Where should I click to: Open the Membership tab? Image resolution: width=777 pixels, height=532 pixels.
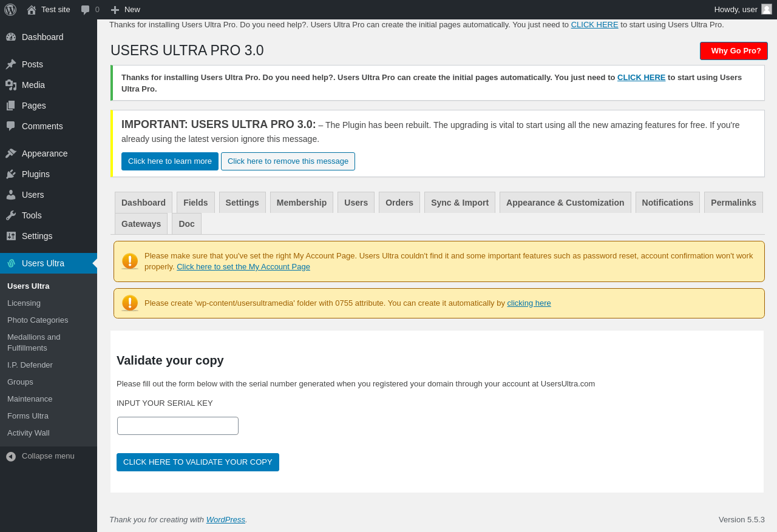tap(302, 203)
